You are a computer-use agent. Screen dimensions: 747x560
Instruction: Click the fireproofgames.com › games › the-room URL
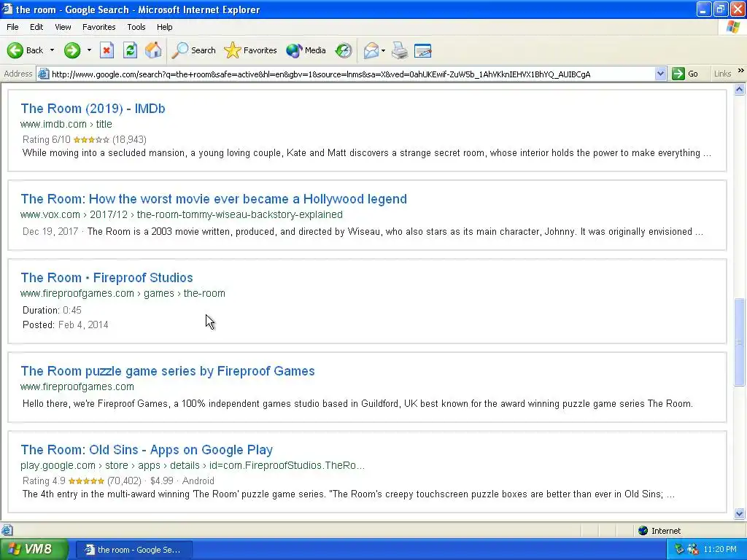(123, 293)
